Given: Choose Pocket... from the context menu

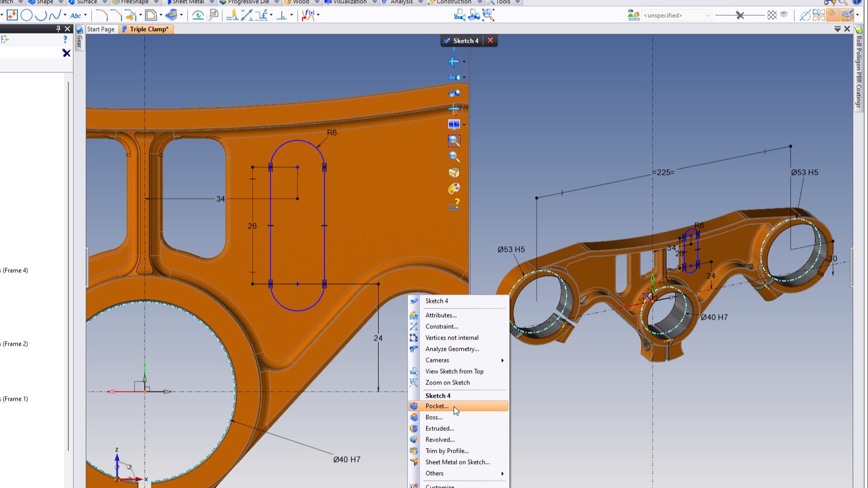Looking at the screenshot, I should tap(437, 406).
